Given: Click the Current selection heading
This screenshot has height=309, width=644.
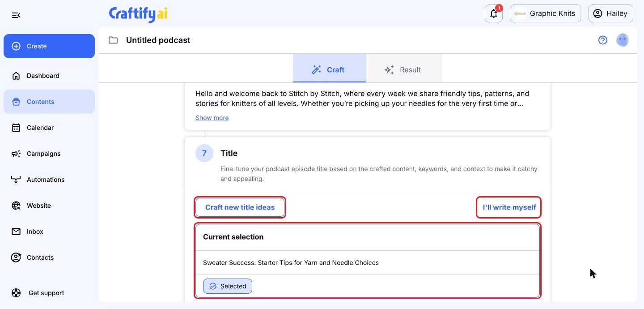Looking at the screenshot, I should 233,237.
